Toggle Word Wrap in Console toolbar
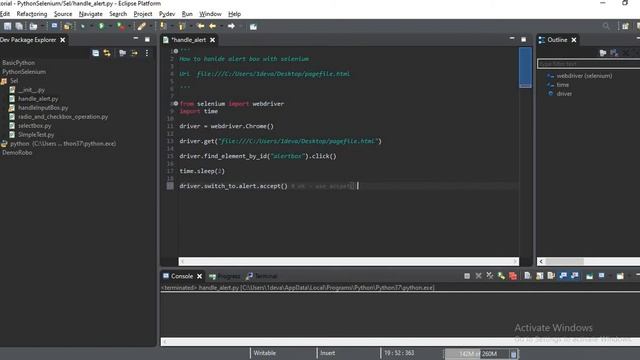Screen dimensions: 640x360 pyautogui.click(x=551, y=276)
